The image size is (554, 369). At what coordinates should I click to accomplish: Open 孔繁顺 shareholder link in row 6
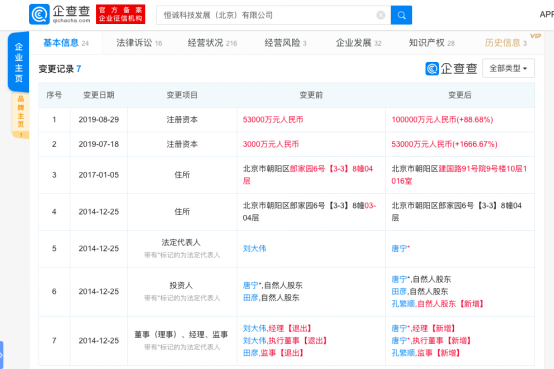coord(403,304)
